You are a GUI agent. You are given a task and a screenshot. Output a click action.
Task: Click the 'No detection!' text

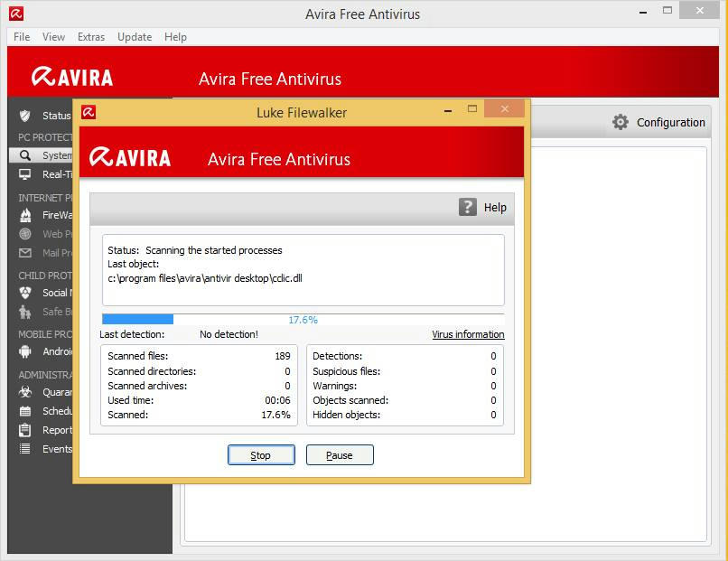pos(229,334)
